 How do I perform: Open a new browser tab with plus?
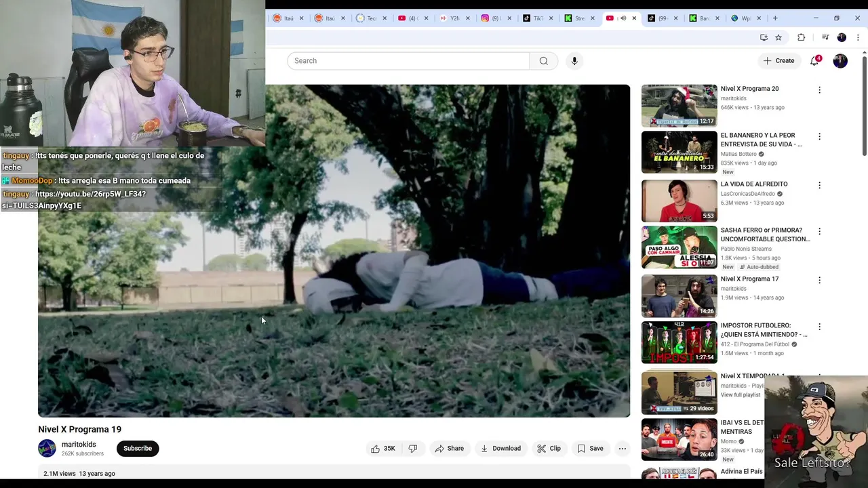[x=775, y=18]
